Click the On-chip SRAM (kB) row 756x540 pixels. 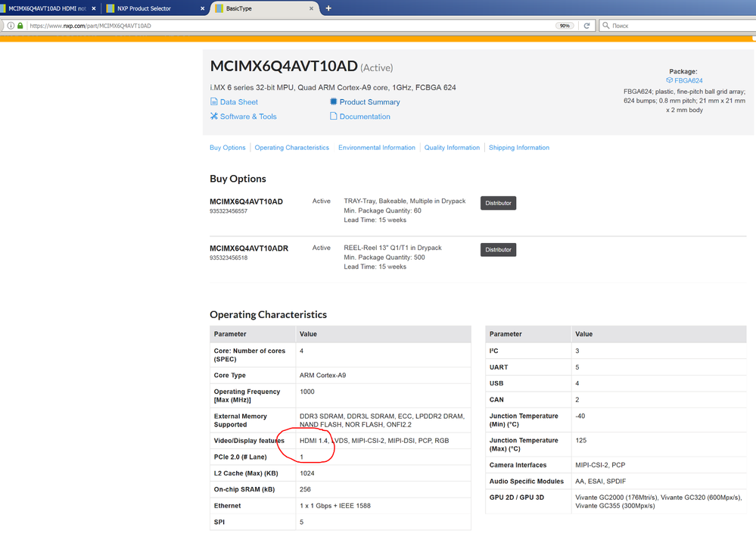pyautogui.click(x=341, y=489)
